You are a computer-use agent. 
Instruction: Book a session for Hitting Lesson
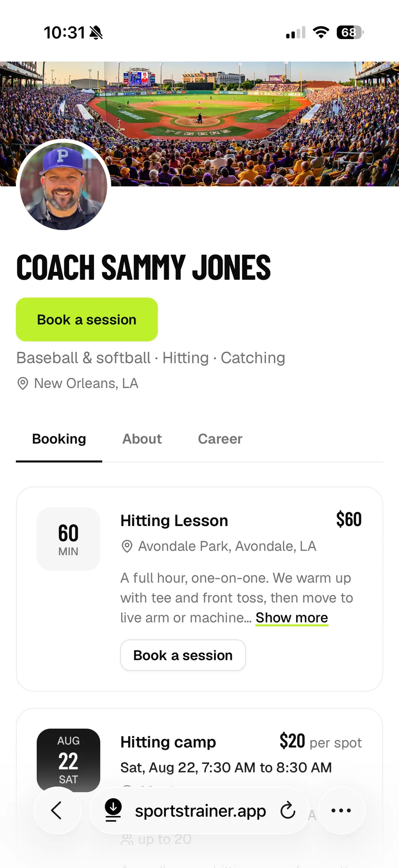(x=183, y=655)
